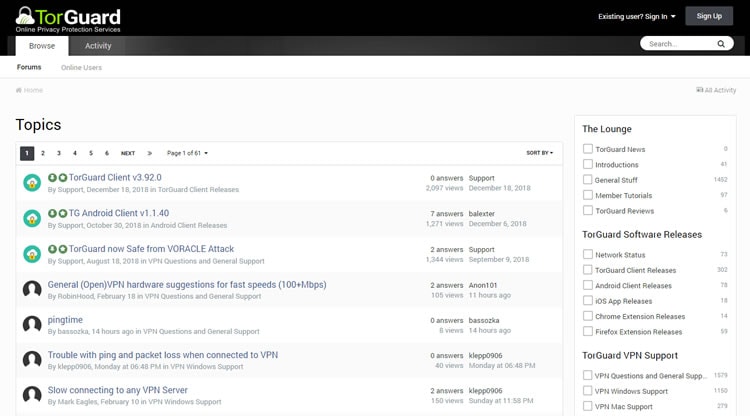This screenshot has width=750, height=416.
Task: Click Home breadcrumb link
Action: [29, 90]
